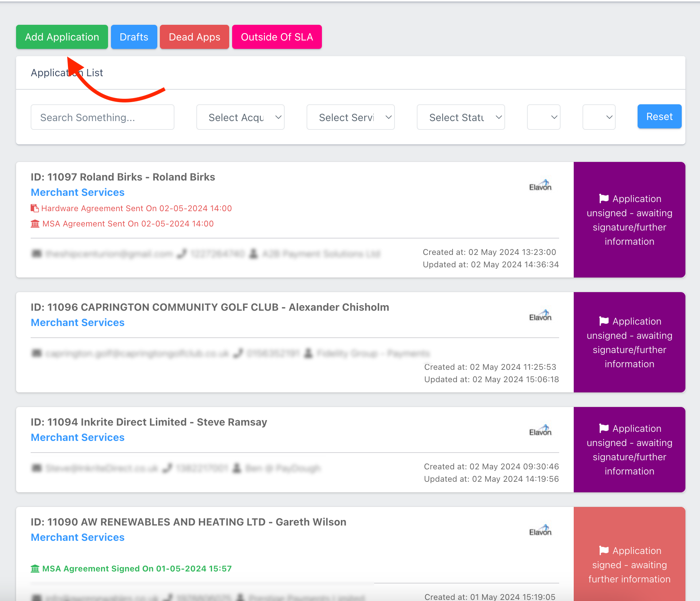The height and width of the screenshot is (601, 700).
Task: Click the Hardware Agreement document icon
Action: click(35, 208)
